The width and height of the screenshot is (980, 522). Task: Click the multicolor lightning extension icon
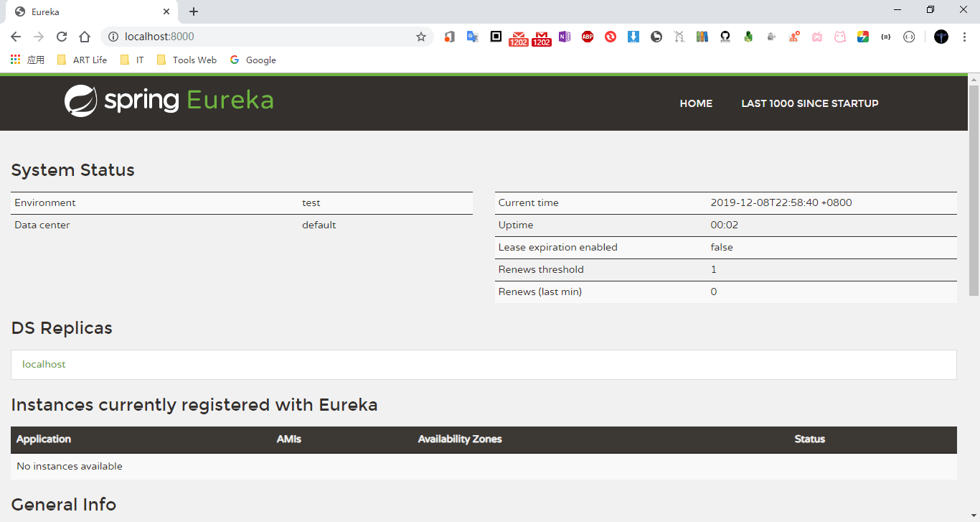pyautogui.click(x=863, y=37)
